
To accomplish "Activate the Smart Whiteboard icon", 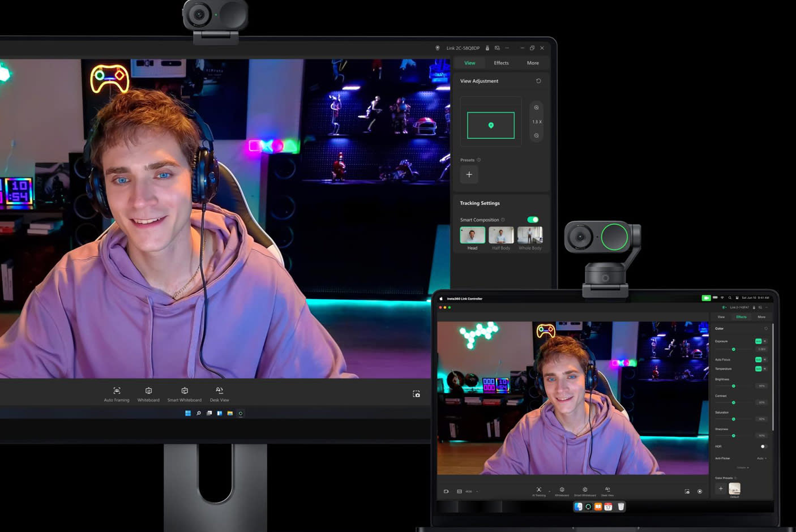I will click(x=185, y=391).
